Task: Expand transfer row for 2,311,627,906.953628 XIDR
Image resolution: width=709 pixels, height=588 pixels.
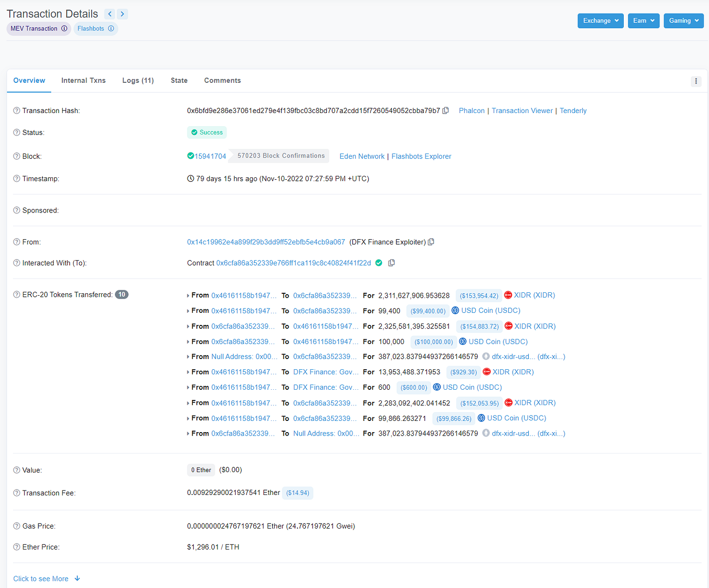Action: (x=188, y=296)
